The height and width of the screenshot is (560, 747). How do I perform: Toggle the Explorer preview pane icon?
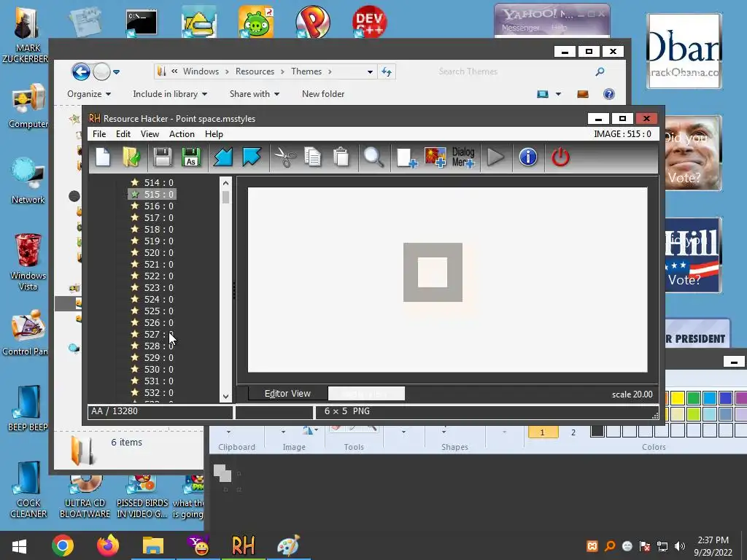[583, 94]
